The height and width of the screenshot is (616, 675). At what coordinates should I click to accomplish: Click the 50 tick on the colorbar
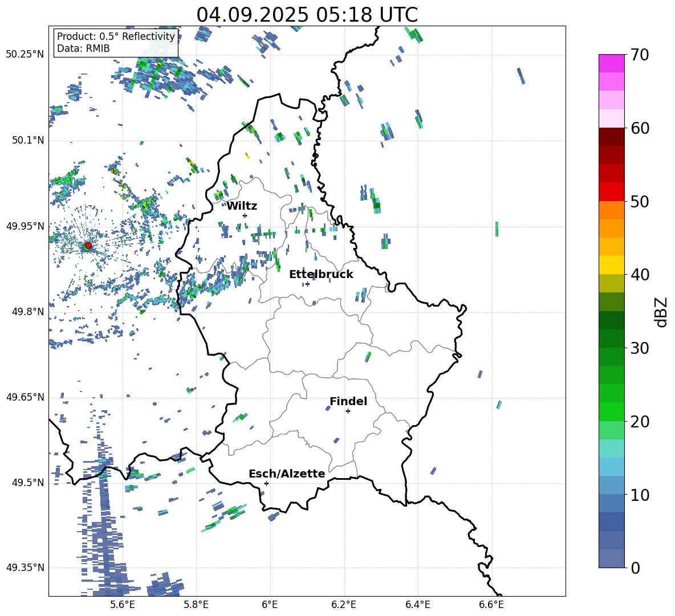[639, 201]
